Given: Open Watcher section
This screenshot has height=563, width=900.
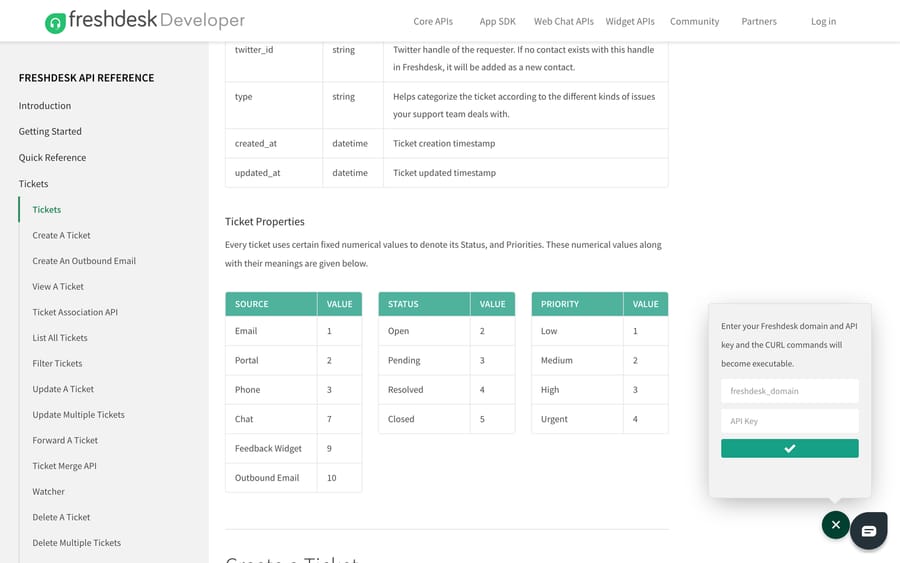Looking at the screenshot, I should coord(48,491).
